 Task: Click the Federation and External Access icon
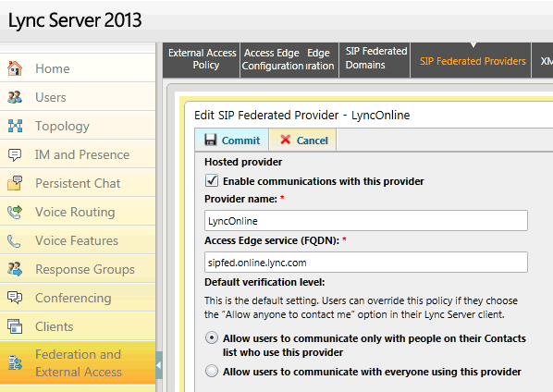pyautogui.click(x=15, y=362)
